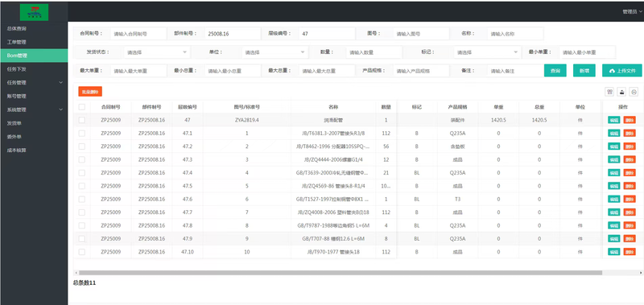Focus the 数量 input field
The width and height of the screenshot is (644, 305).
pyautogui.click(x=374, y=52)
